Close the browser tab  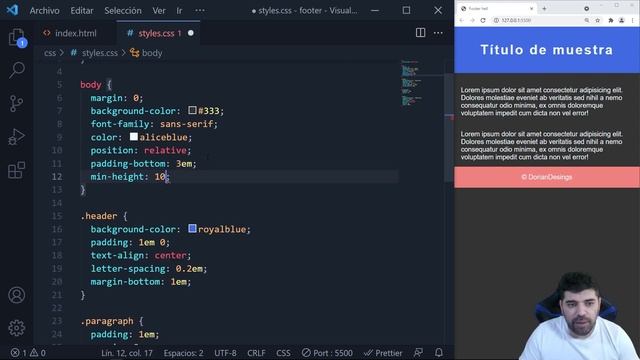click(x=531, y=8)
